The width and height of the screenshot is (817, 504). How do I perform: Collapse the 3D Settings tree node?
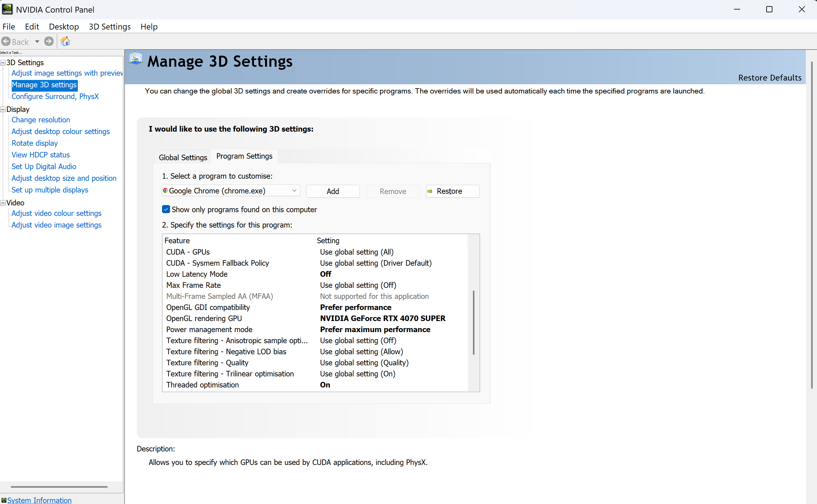3,63
